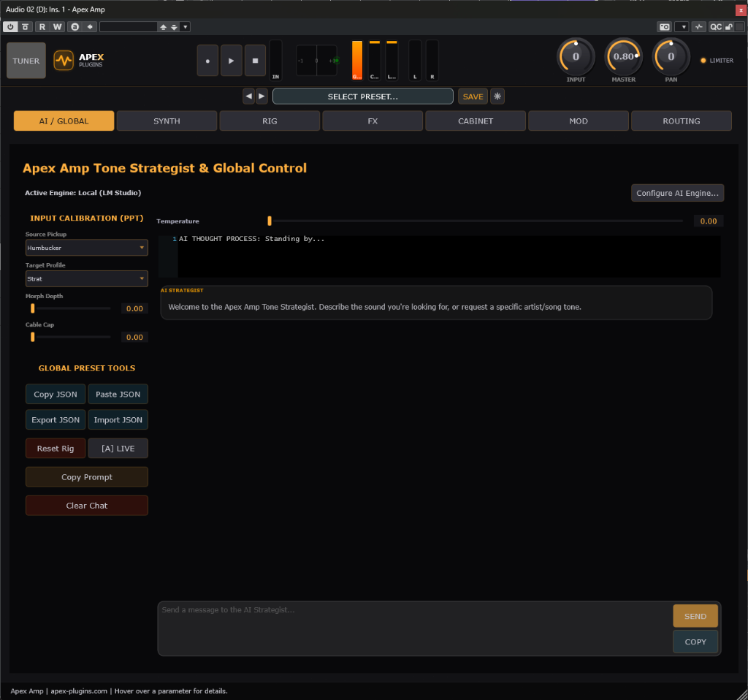Click the asterisk settings icon
The height and width of the screenshot is (700, 748).
click(497, 96)
